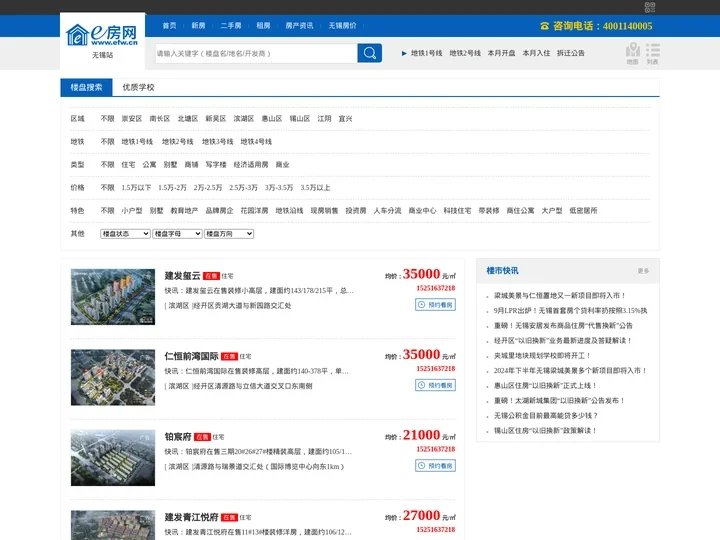This screenshot has width=720, height=540.
Task: Open the 建发玺云 title link
Action: click(x=183, y=276)
